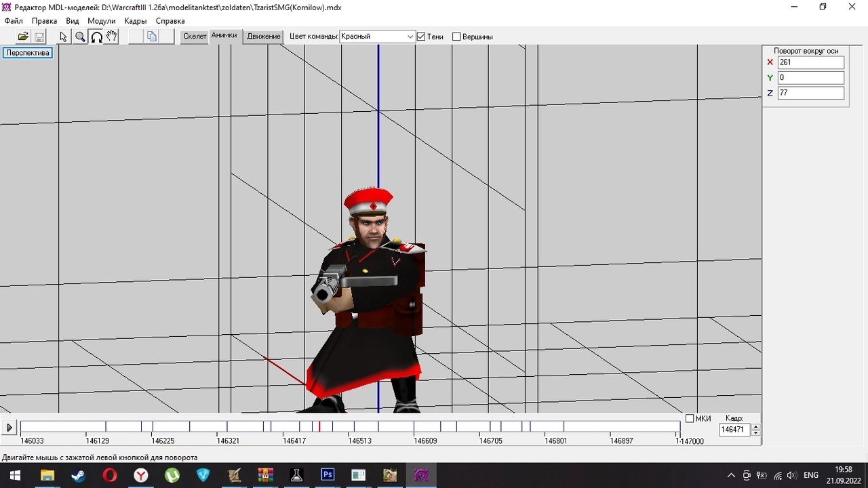Open the Windows Start menu

click(14, 476)
